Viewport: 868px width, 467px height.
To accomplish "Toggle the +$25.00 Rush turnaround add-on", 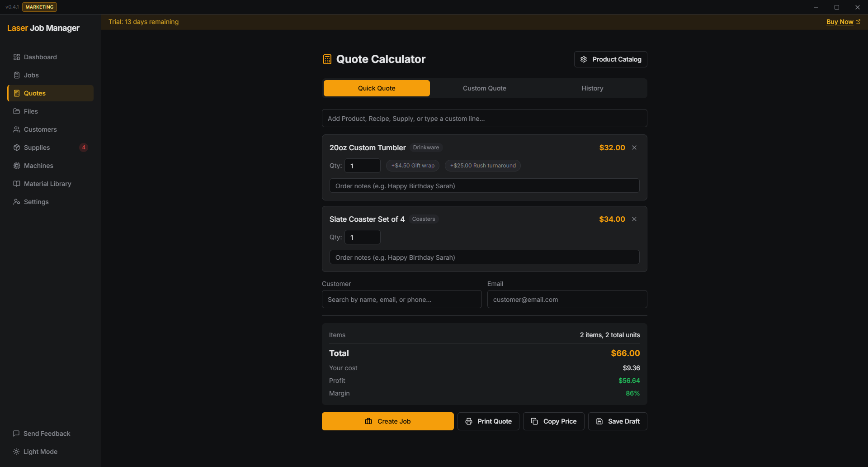I will click(x=483, y=166).
